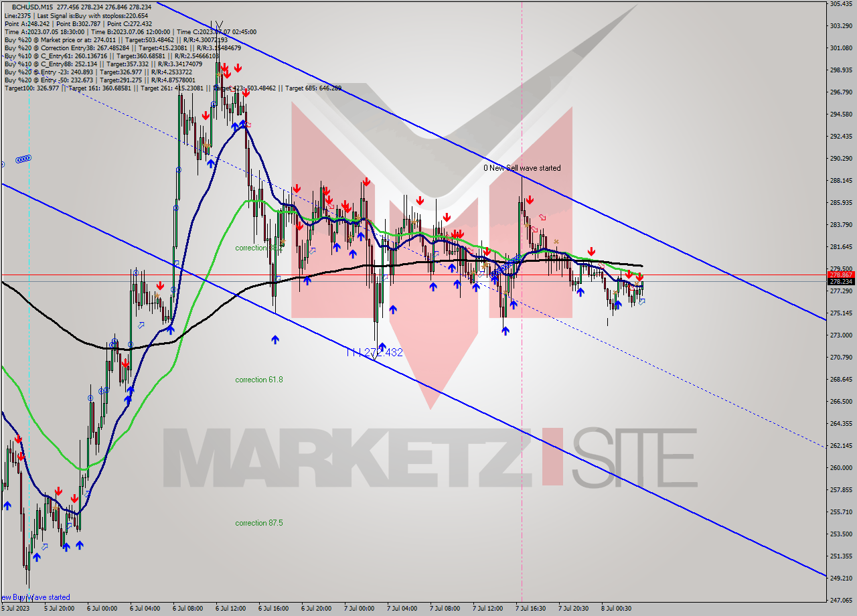
Task: Click the 298.935 price axis label
Action: [x=841, y=70]
